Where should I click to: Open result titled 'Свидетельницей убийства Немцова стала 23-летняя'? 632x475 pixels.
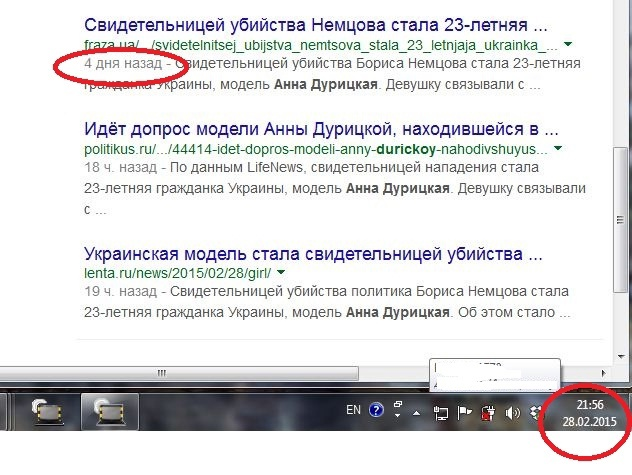tap(316, 25)
